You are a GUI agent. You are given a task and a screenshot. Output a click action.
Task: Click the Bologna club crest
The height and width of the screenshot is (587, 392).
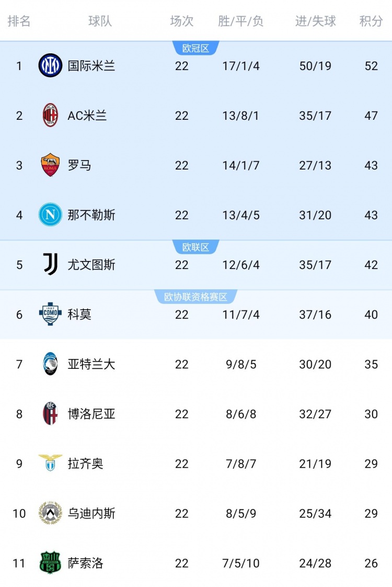tap(50, 414)
